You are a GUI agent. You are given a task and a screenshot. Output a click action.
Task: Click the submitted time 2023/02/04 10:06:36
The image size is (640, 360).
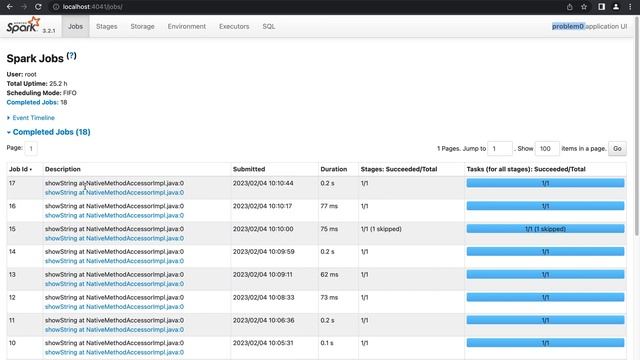pyautogui.click(x=263, y=320)
